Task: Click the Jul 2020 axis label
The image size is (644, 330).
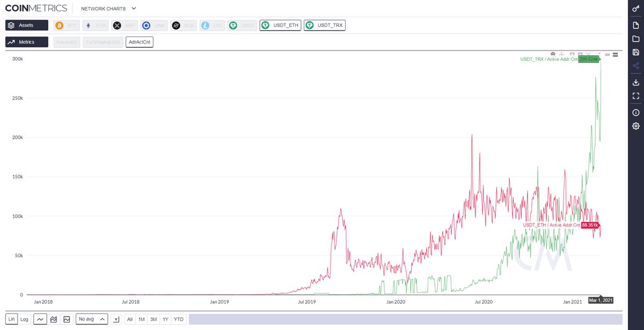Action: click(x=483, y=302)
